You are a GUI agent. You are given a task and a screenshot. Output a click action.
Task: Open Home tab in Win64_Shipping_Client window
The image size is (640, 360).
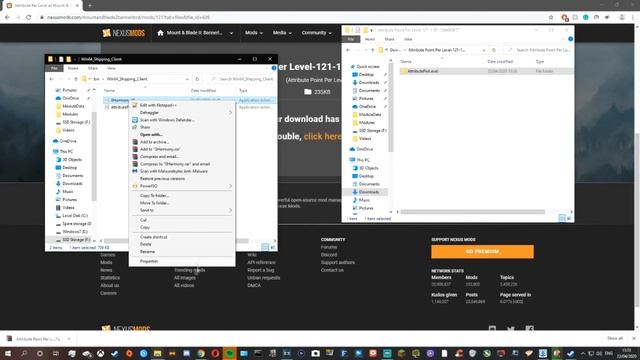[x=73, y=68]
